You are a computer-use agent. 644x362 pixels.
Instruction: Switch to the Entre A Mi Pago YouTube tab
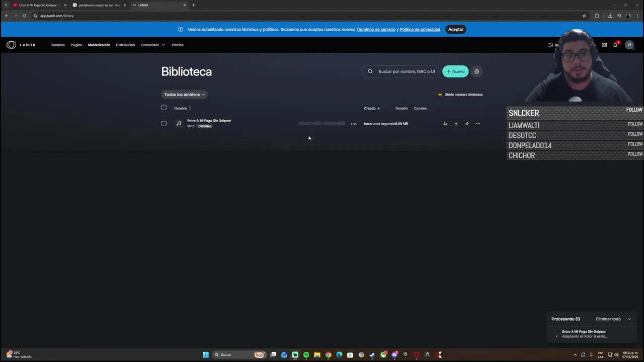pos(39,5)
